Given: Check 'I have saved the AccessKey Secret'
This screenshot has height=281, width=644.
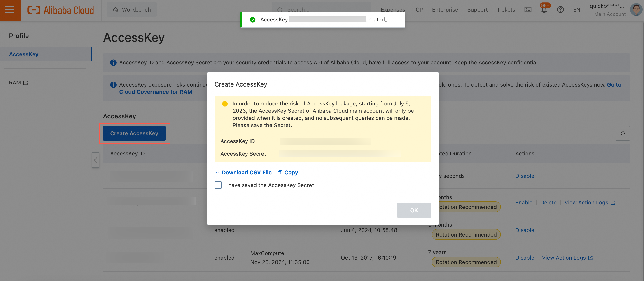Looking at the screenshot, I should (218, 185).
